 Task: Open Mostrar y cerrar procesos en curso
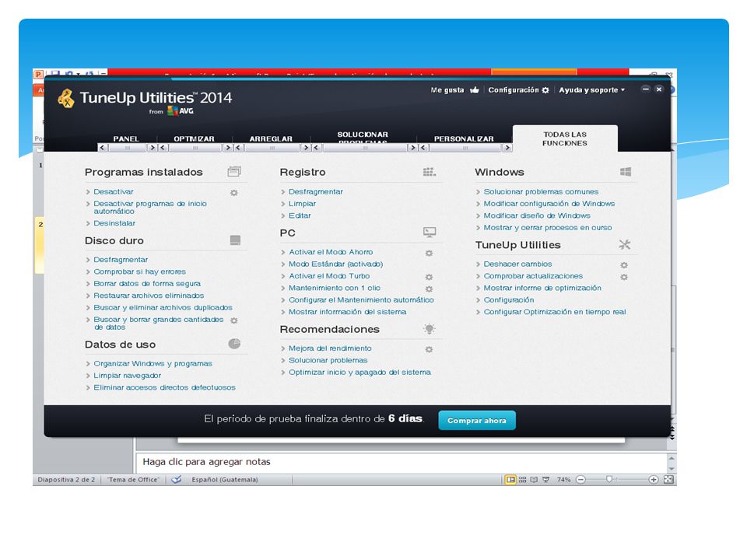point(547,228)
